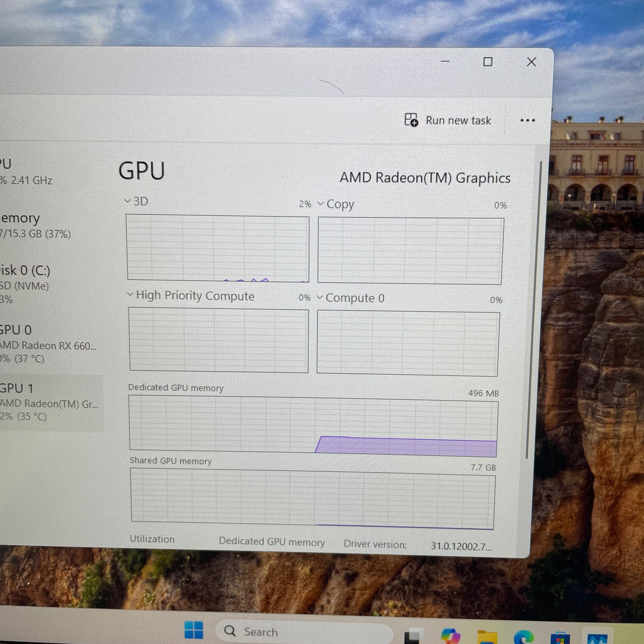Click the Shared GPU memory graph
The image size is (644, 644).
313,499
